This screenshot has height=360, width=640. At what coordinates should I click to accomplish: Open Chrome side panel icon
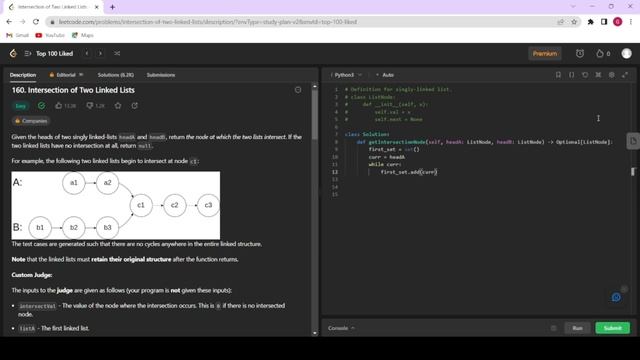(x=604, y=22)
